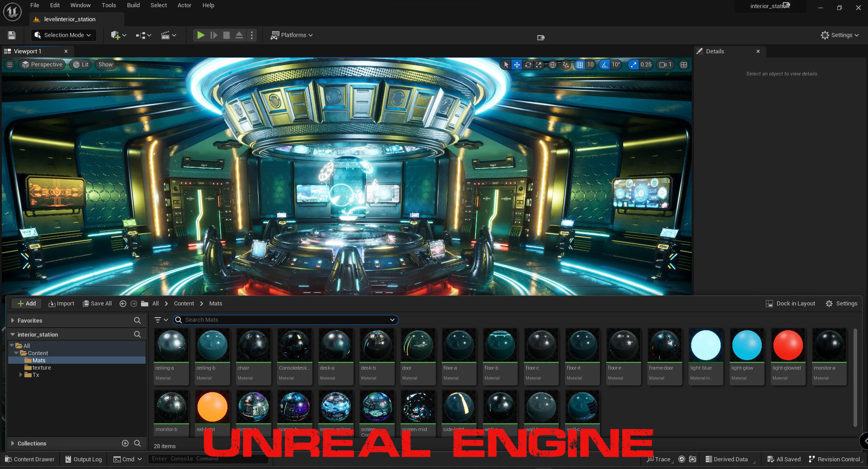Open the Tools menu

108,5
